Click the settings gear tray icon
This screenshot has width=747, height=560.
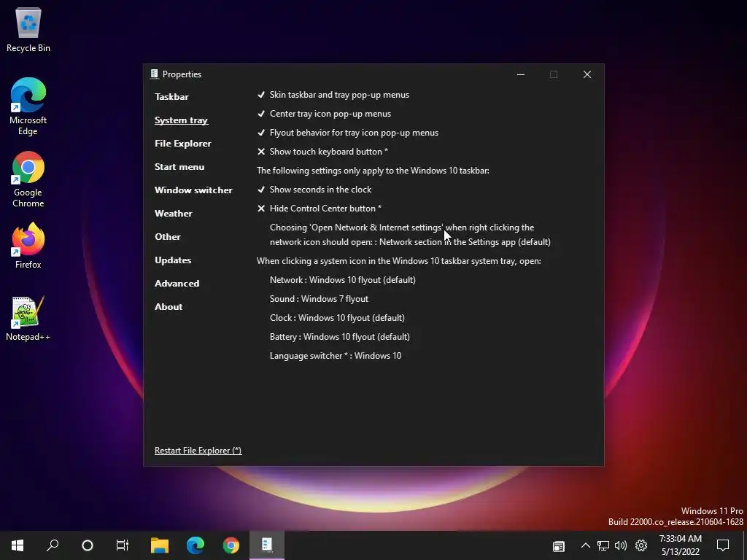point(641,545)
